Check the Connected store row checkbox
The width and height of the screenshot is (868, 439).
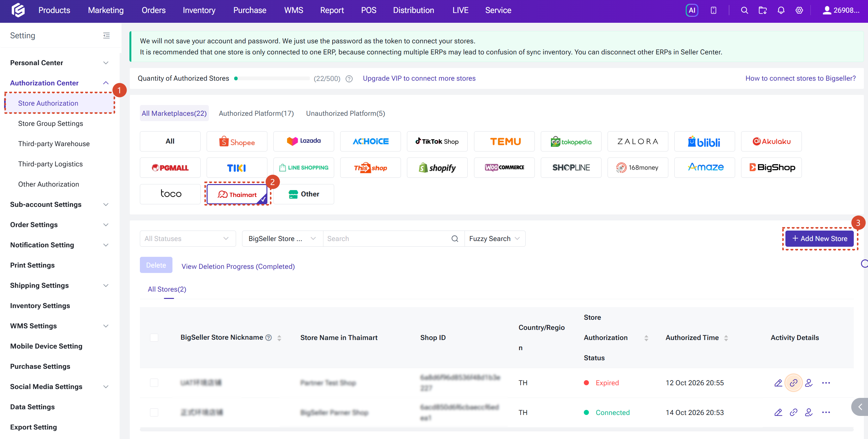point(154,412)
